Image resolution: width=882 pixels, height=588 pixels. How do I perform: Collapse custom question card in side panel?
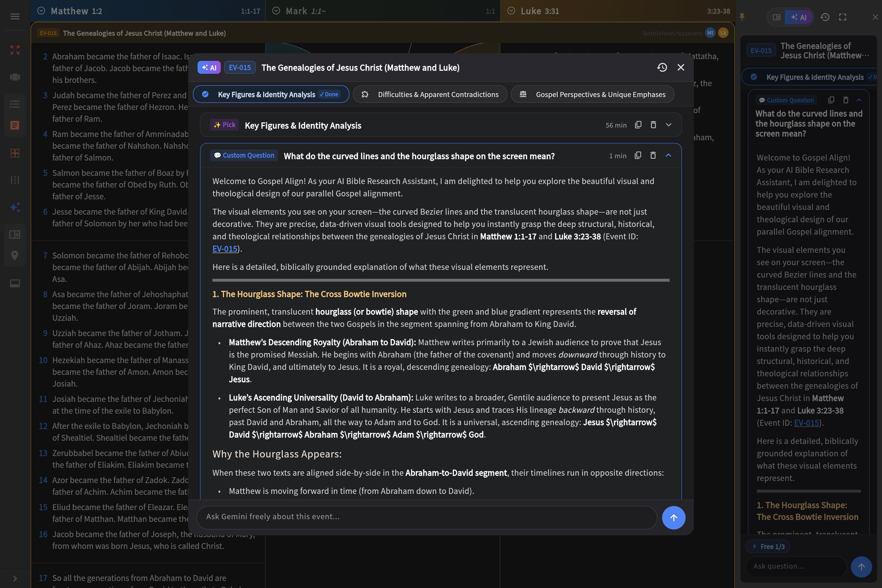tap(859, 100)
